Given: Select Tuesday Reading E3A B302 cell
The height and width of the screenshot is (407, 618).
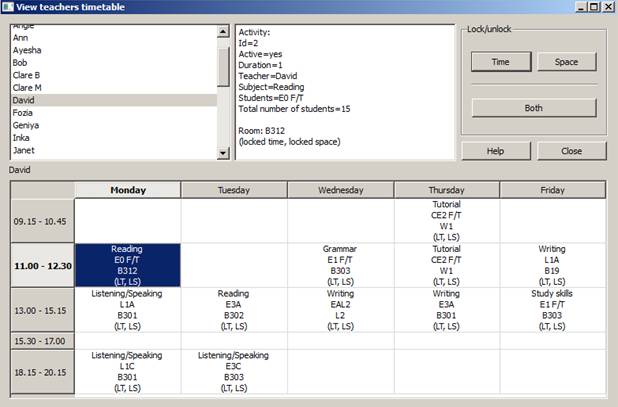Looking at the screenshot, I should [x=233, y=310].
